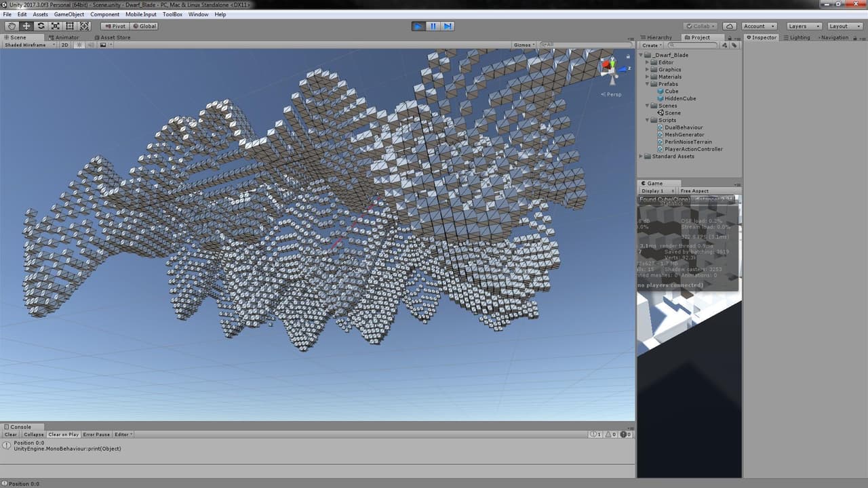Open the Window menu
868x488 pixels.
point(199,14)
